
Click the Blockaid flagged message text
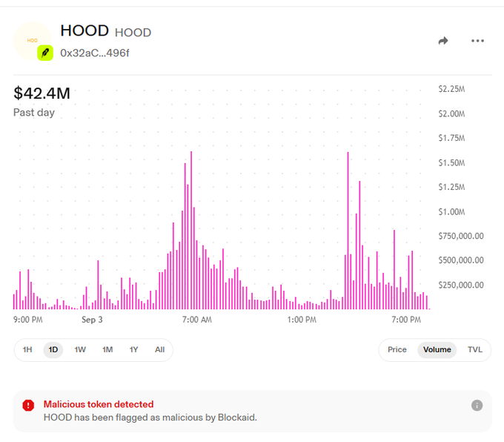point(150,418)
